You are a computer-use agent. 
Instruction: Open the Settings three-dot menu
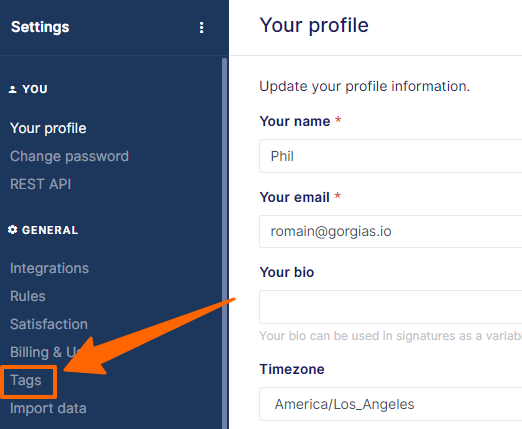pyautogui.click(x=201, y=27)
